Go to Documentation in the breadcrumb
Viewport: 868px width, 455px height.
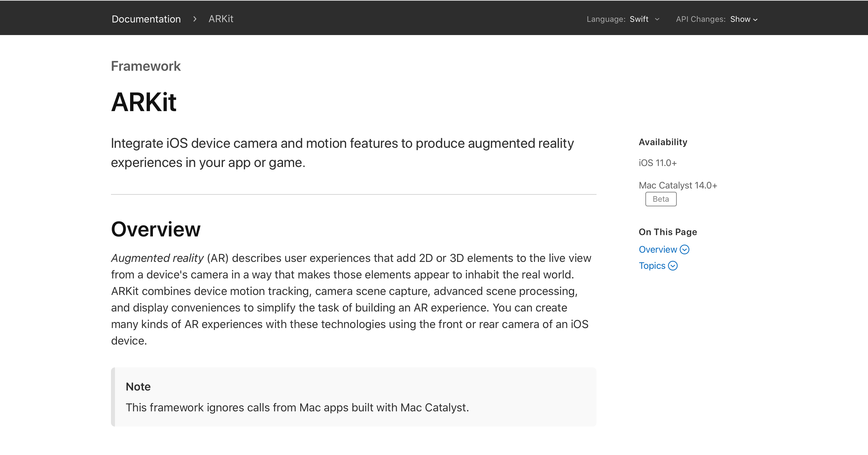pos(146,19)
